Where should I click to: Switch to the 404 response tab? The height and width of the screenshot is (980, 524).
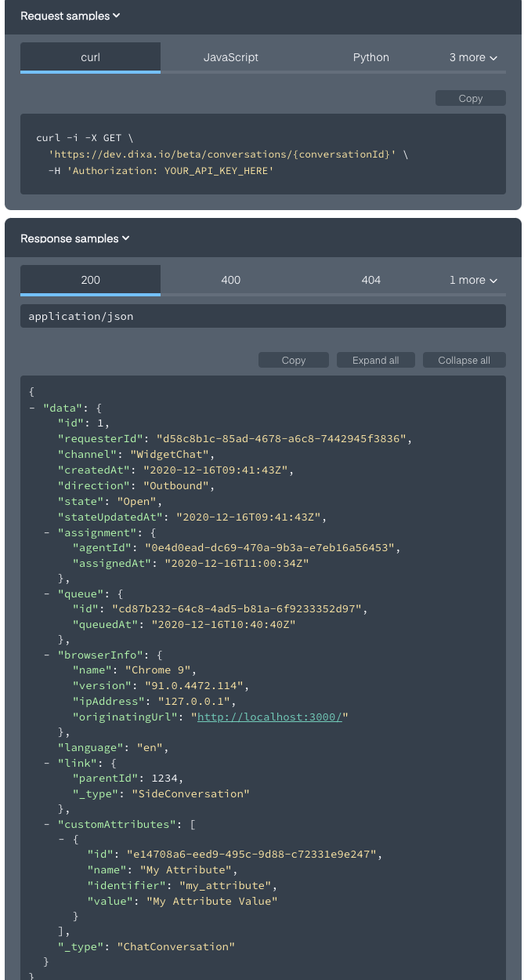pos(371,280)
